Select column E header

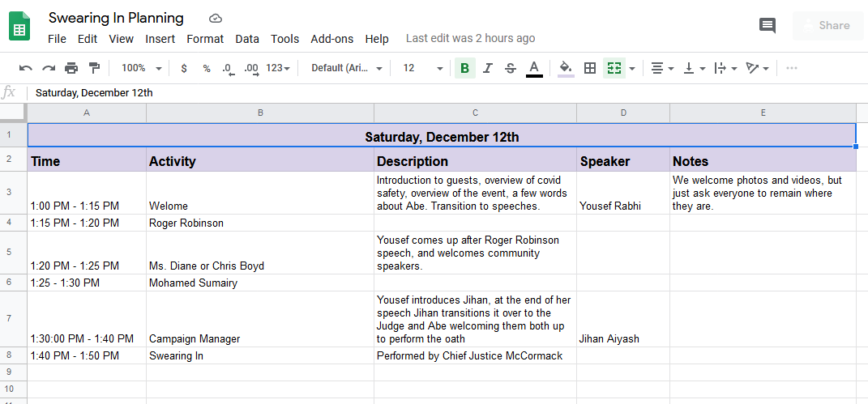coord(763,113)
